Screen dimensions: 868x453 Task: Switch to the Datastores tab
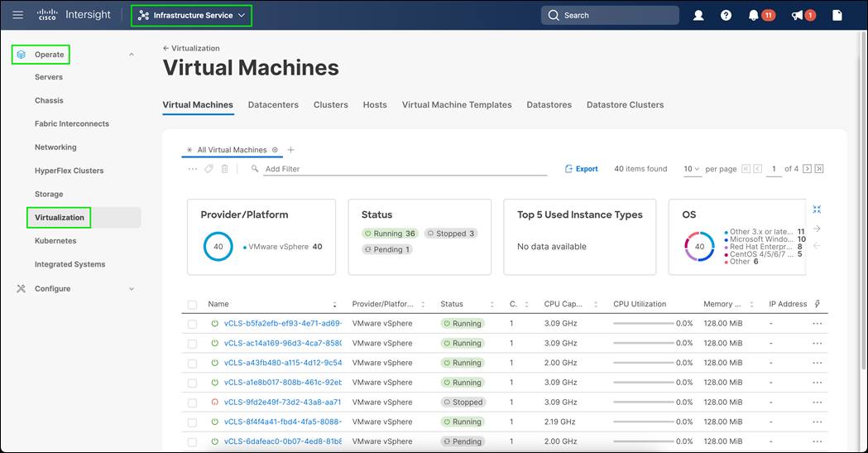point(549,104)
